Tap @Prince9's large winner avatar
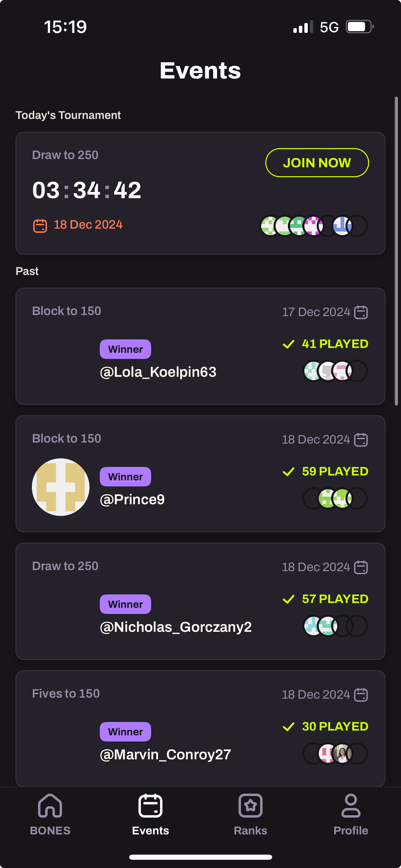The image size is (401, 868). (61, 487)
